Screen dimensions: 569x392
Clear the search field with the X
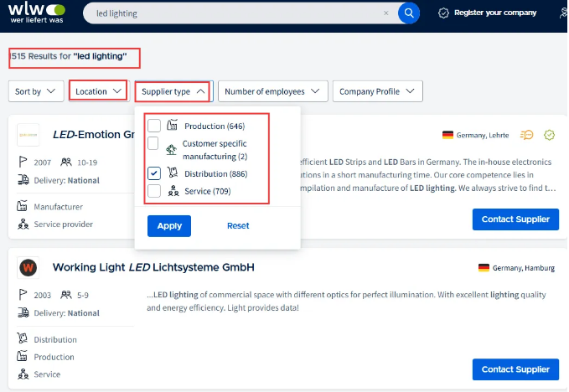(385, 13)
